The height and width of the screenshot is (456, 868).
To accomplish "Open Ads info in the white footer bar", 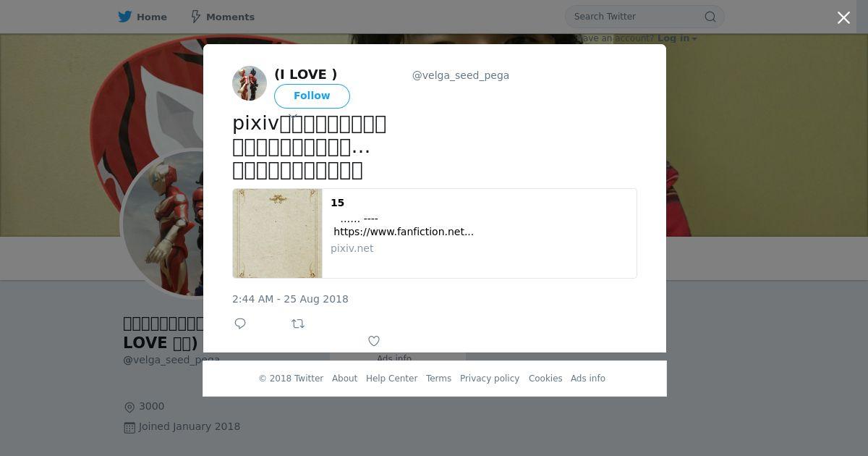I will coord(588,379).
